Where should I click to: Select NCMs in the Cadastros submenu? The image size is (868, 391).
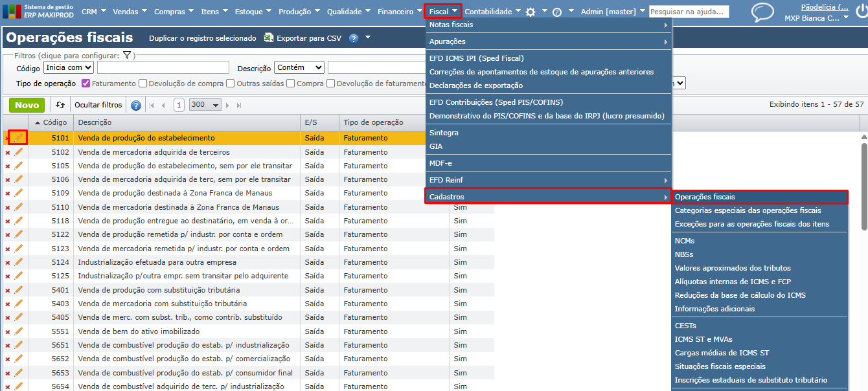(684, 241)
